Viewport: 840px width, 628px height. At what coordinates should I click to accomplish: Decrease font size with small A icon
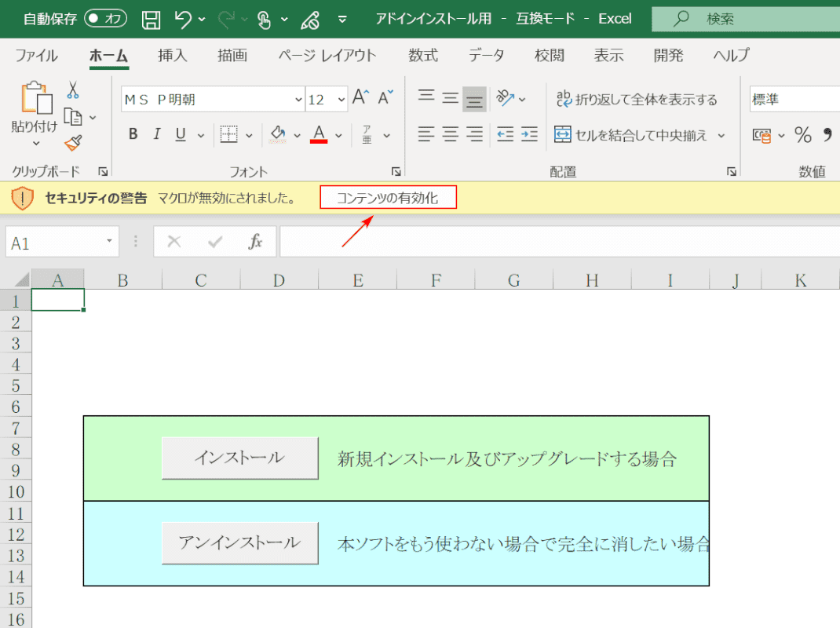click(x=385, y=97)
